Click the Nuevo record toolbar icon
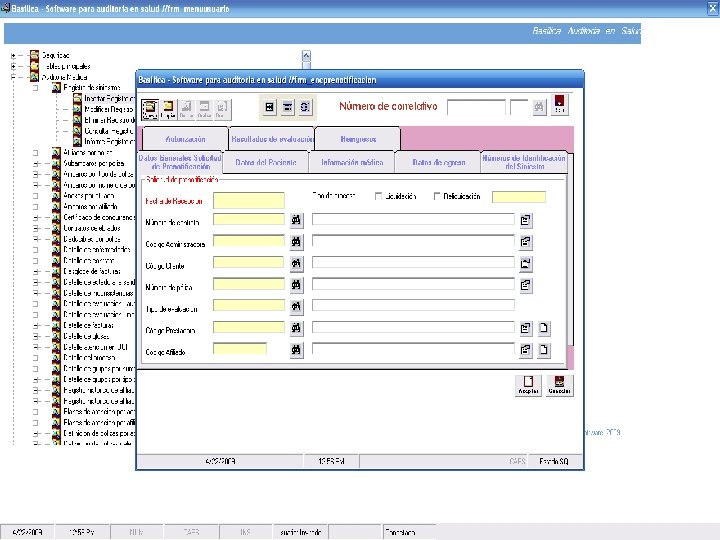This screenshot has height=540, width=720. click(150, 109)
